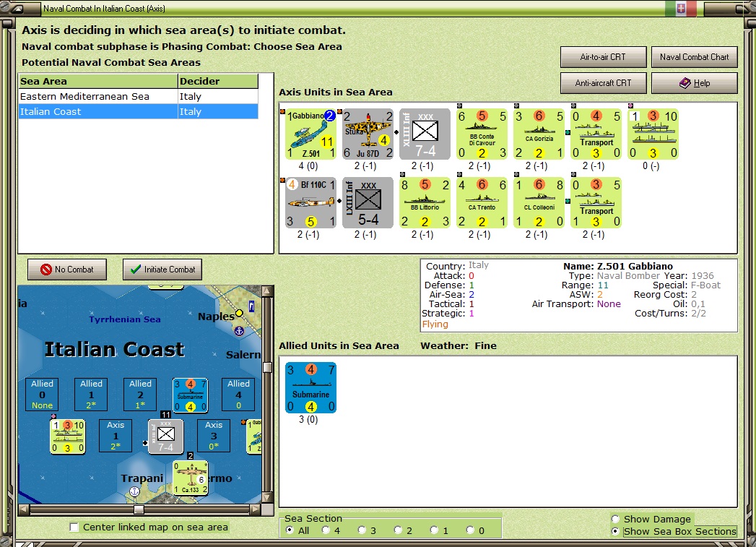The height and width of the screenshot is (547, 756).
Task: Select the CA Gorizia cruiser unit
Action: (539, 134)
